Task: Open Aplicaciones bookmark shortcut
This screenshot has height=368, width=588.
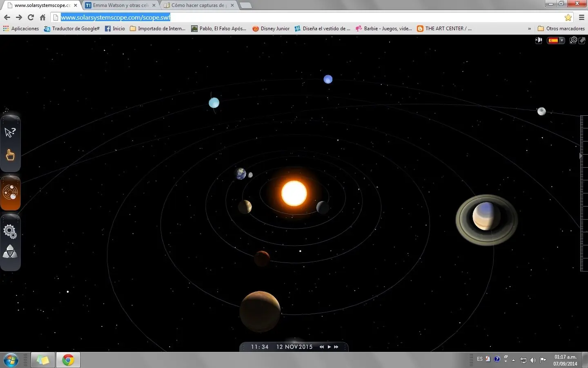Action: (21, 29)
